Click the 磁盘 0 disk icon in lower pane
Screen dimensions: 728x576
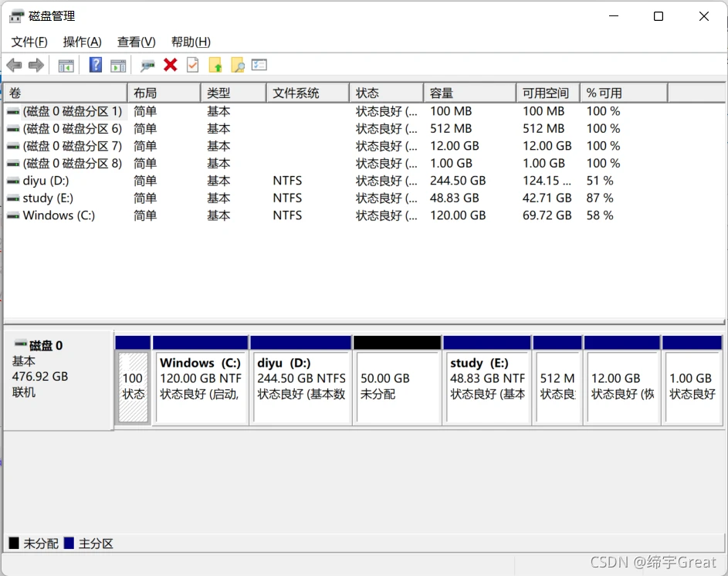pyautogui.click(x=20, y=344)
